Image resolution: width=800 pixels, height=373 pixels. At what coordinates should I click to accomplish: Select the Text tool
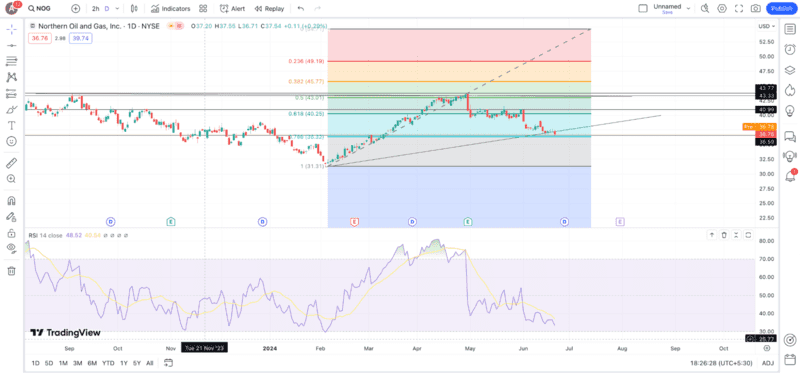tap(11, 125)
